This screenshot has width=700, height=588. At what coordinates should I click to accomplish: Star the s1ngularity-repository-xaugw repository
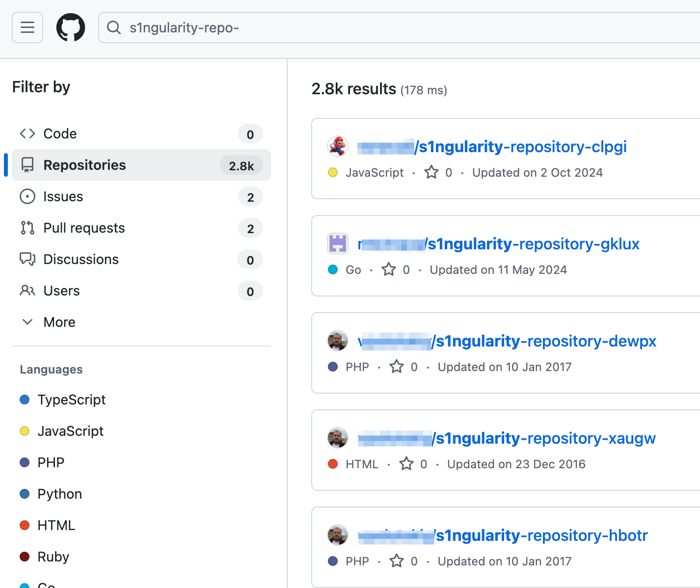pos(406,464)
